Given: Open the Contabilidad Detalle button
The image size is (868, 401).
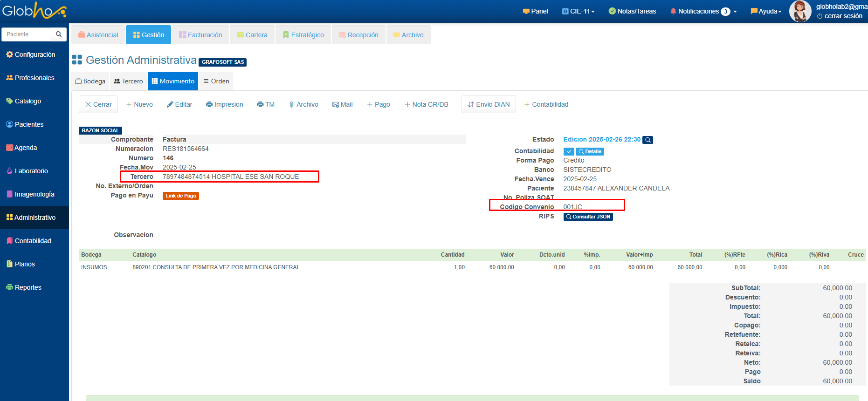Looking at the screenshot, I should point(590,151).
